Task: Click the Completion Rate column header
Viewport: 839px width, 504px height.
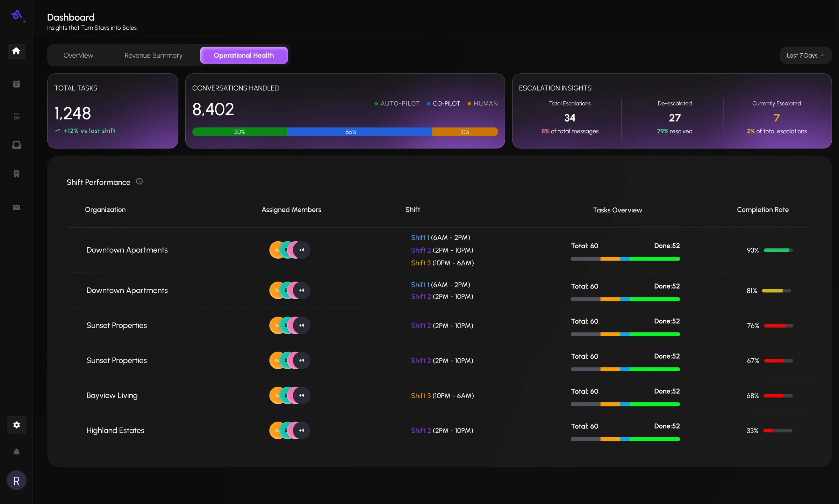Action: 763,210
